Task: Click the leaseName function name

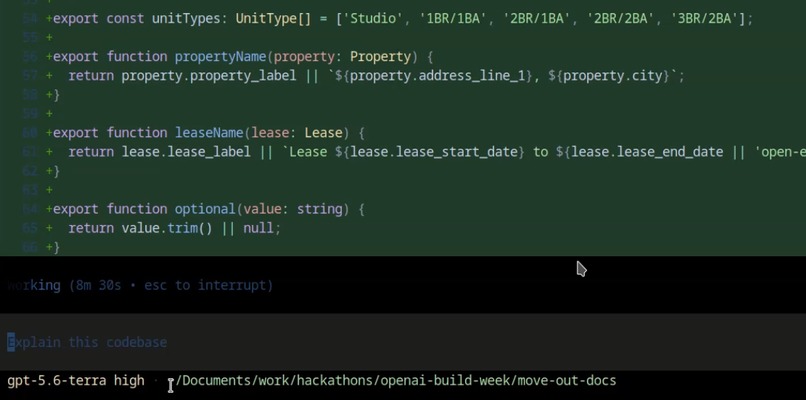Action: [x=209, y=133]
